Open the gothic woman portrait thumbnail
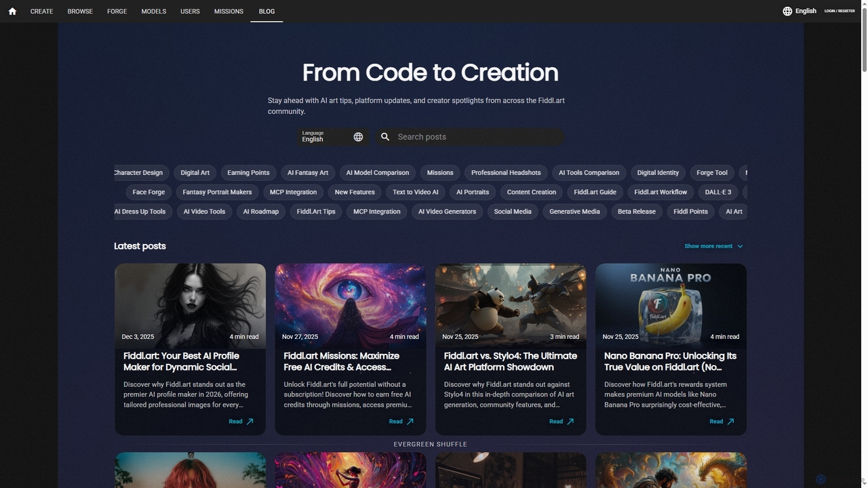Image resolution: width=868 pixels, height=488 pixels. tap(190, 305)
